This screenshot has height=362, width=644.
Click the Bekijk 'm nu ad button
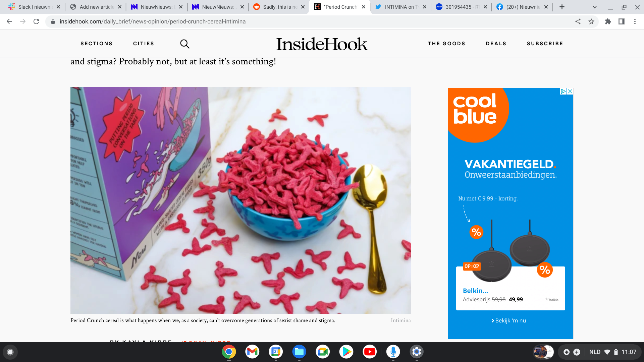[508, 320]
